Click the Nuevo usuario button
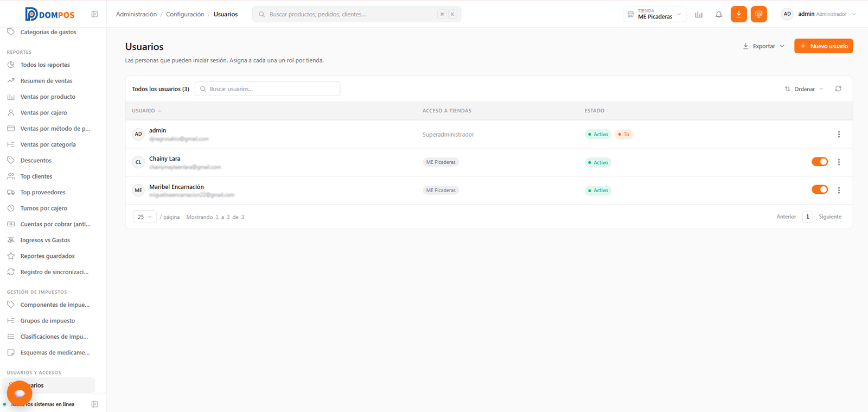Viewport: 868px width, 412px height. pyautogui.click(x=824, y=46)
